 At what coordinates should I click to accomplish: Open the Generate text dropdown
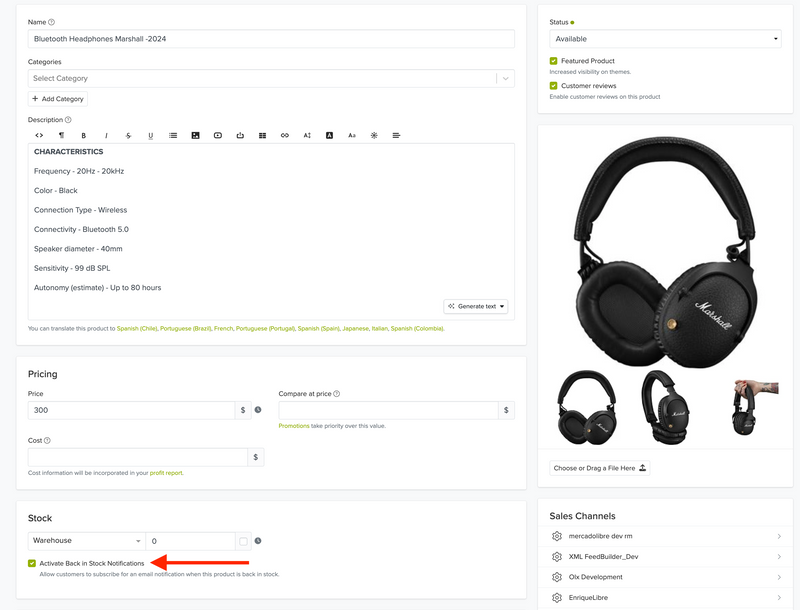coord(476,306)
